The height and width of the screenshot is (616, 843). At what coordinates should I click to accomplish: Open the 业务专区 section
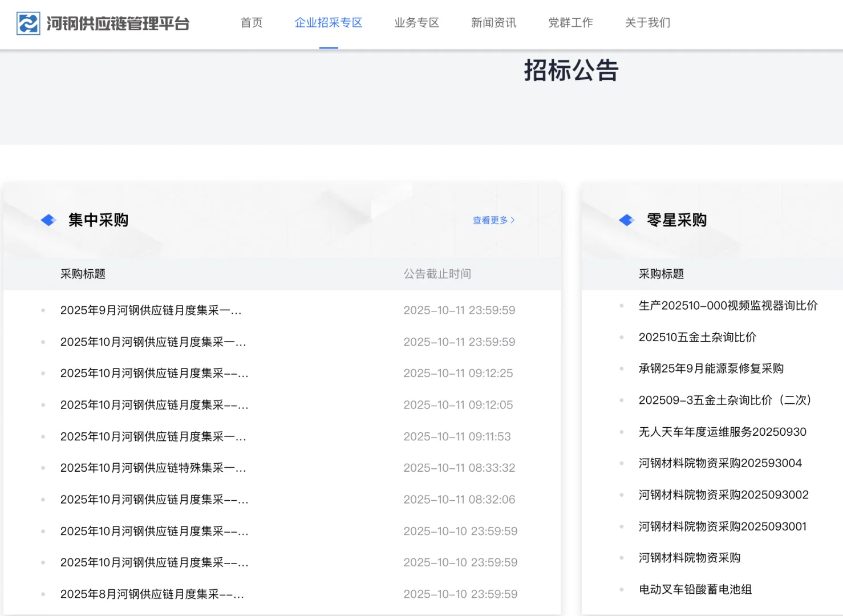[x=416, y=23]
